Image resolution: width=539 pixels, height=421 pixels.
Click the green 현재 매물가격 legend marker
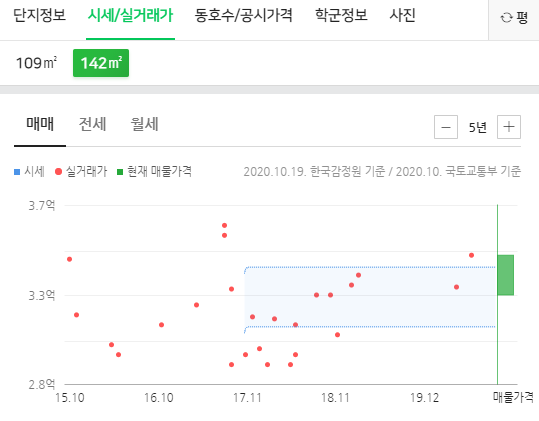[120, 172]
